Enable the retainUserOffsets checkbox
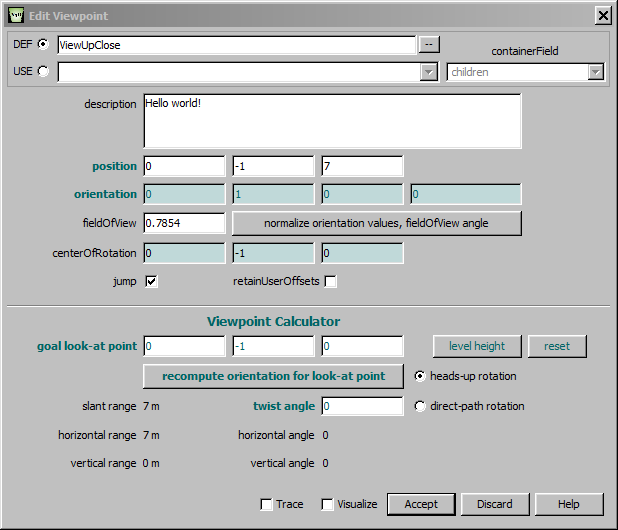The height and width of the screenshot is (530, 618). (330, 282)
